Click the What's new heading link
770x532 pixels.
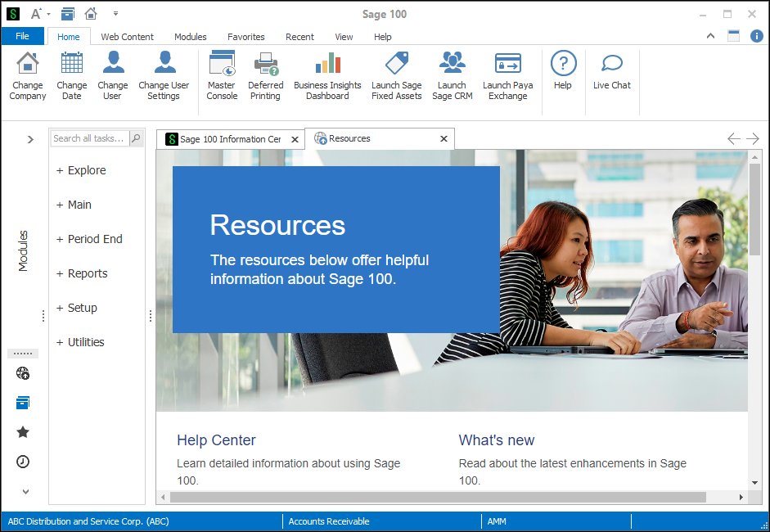click(x=496, y=440)
